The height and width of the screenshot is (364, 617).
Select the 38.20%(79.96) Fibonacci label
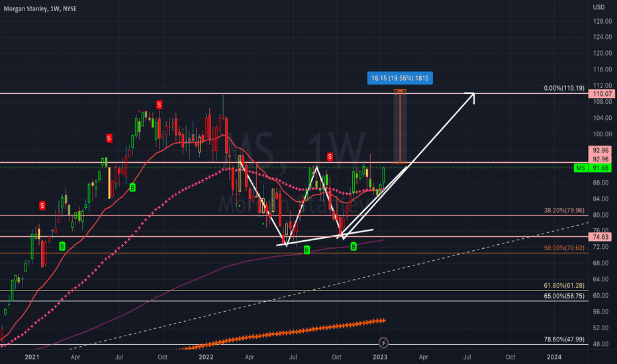click(x=564, y=210)
